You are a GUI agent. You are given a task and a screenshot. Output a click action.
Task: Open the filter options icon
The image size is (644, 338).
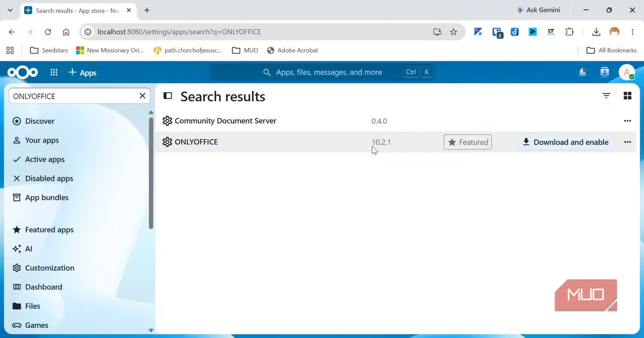tap(606, 96)
